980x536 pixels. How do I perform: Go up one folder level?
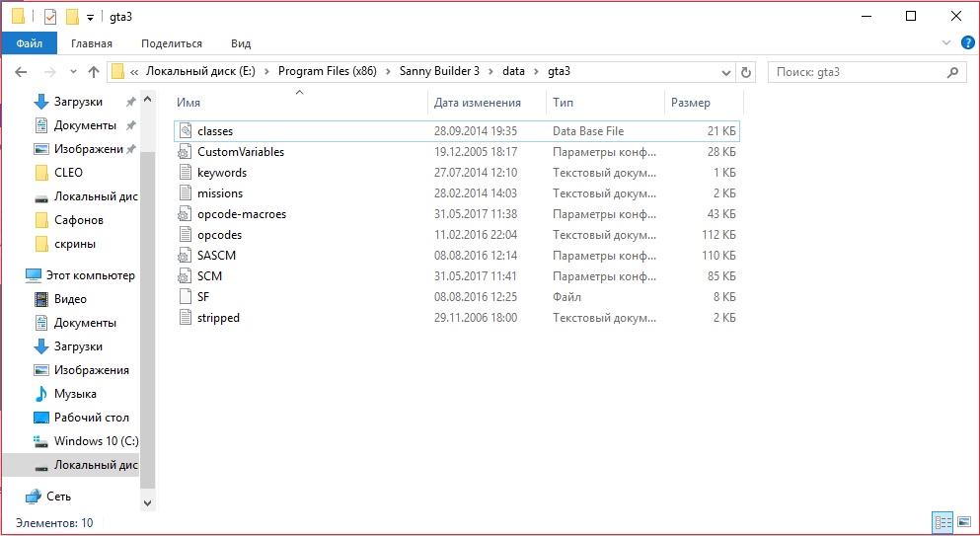pyautogui.click(x=94, y=72)
